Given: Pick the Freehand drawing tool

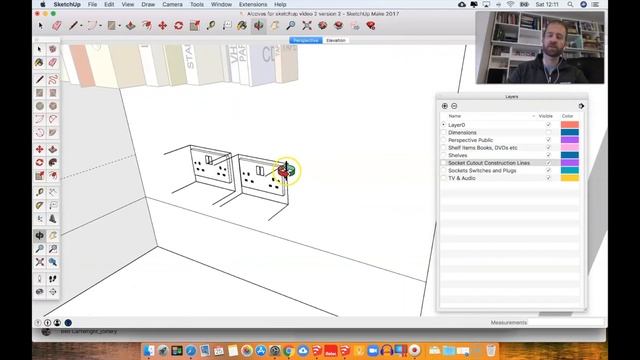Looking at the screenshot, I should click(53, 79).
